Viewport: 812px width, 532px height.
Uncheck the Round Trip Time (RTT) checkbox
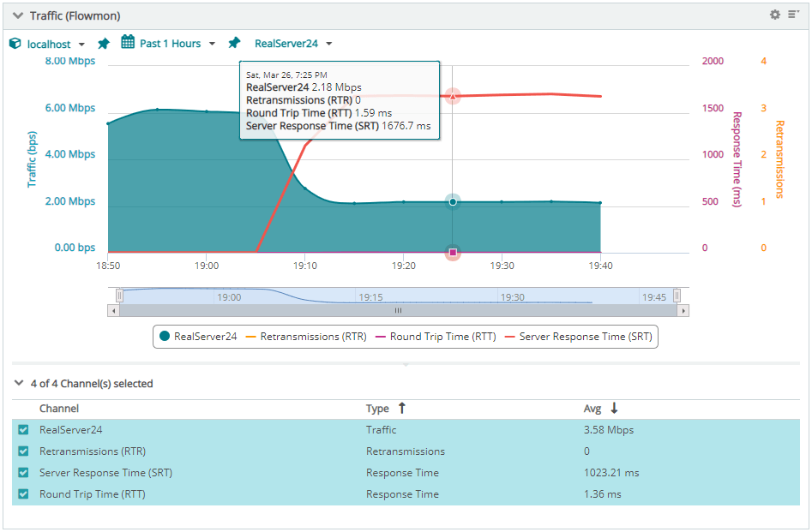[23, 494]
